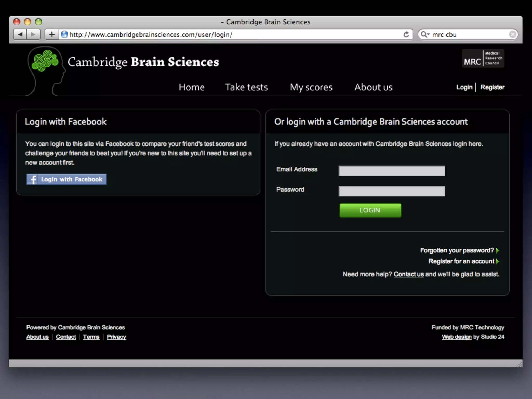
Task: Open the Home navigation item
Action: [191, 87]
